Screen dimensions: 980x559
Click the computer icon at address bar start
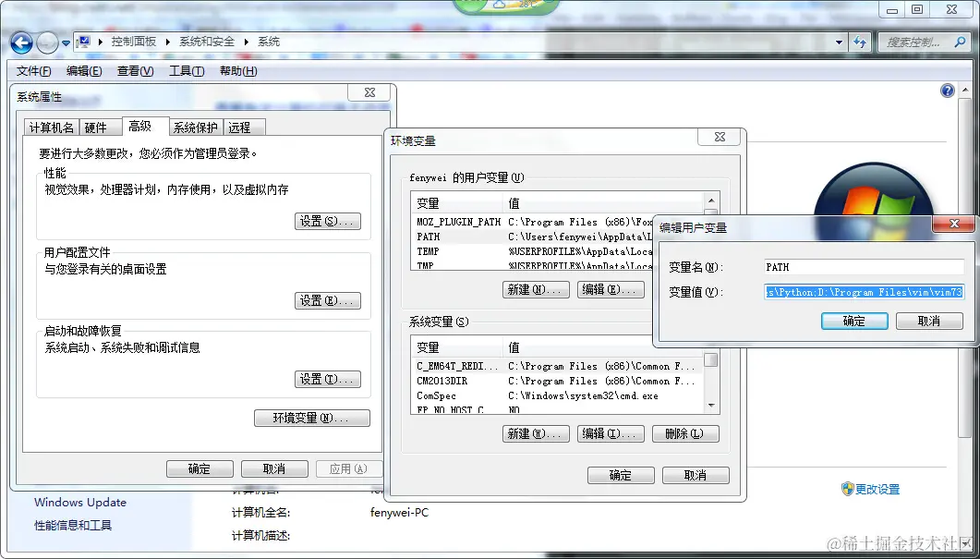[x=82, y=41]
